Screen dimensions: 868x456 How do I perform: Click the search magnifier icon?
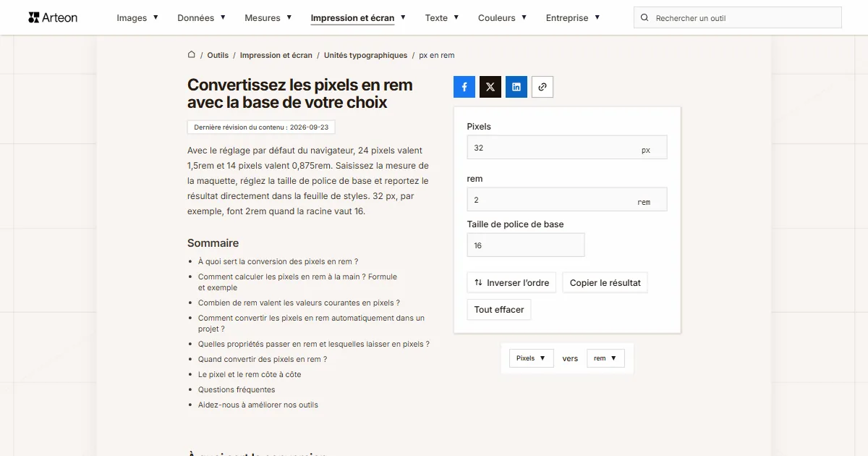click(644, 18)
